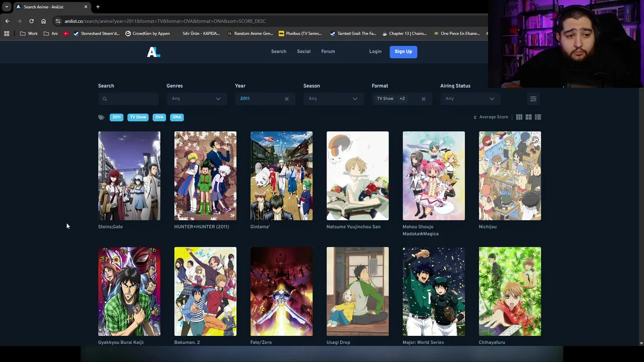Open the Fate/Zero cover image
The width and height of the screenshot is (644, 362).
pyautogui.click(x=281, y=292)
